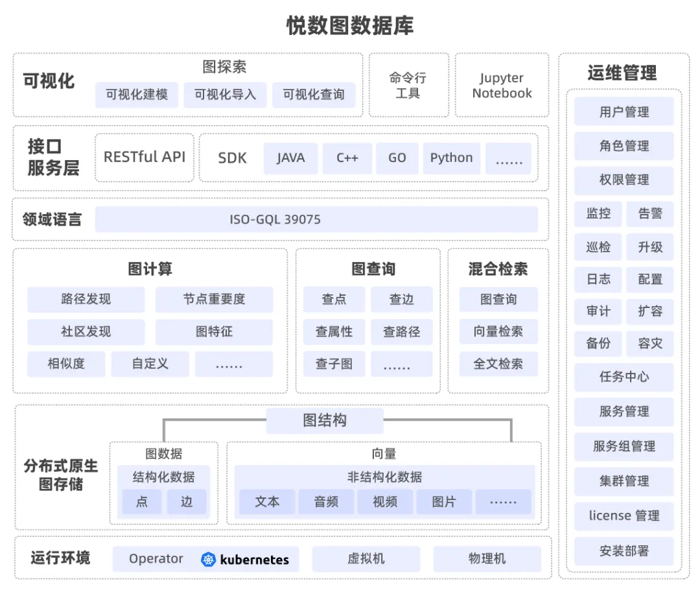Click the 可视化导入 box

(x=225, y=95)
